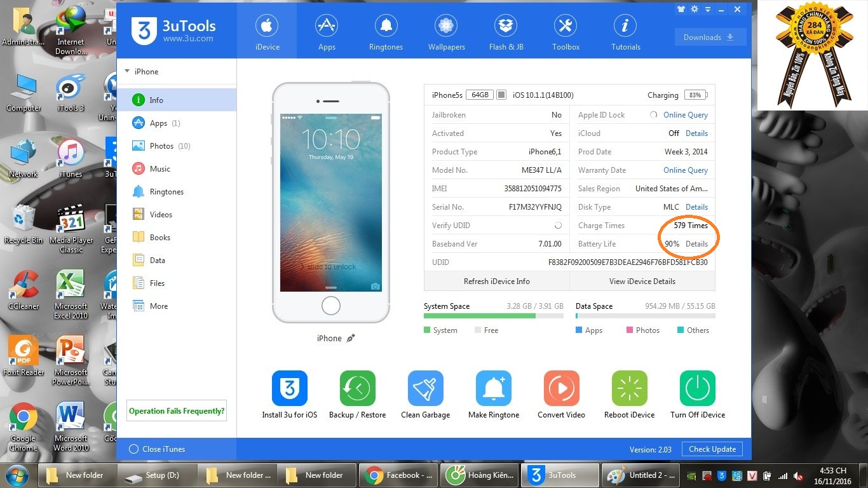This screenshot has height=488, width=868.
Task: Click the iPhone lock screen preview
Action: [x=331, y=203]
